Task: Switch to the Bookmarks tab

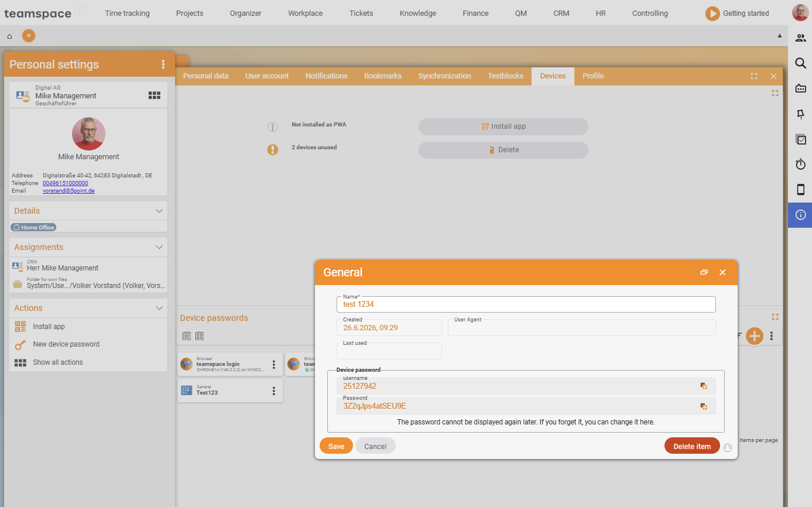Action: pyautogui.click(x=383, y=76)
